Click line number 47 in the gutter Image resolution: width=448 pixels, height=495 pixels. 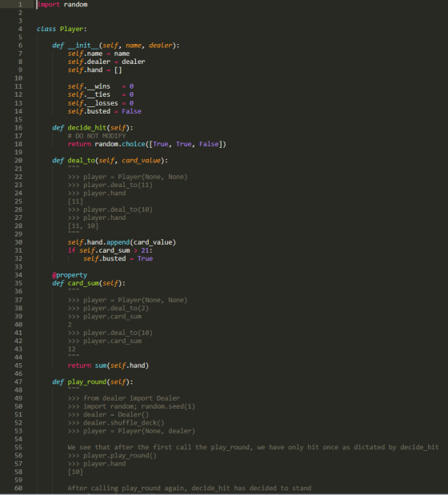[18, 382]
